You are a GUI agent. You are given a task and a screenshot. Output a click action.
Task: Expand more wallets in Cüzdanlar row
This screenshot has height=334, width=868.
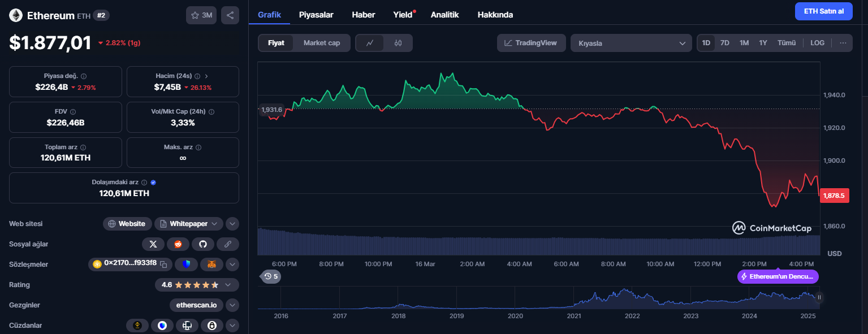pos(232,326)
